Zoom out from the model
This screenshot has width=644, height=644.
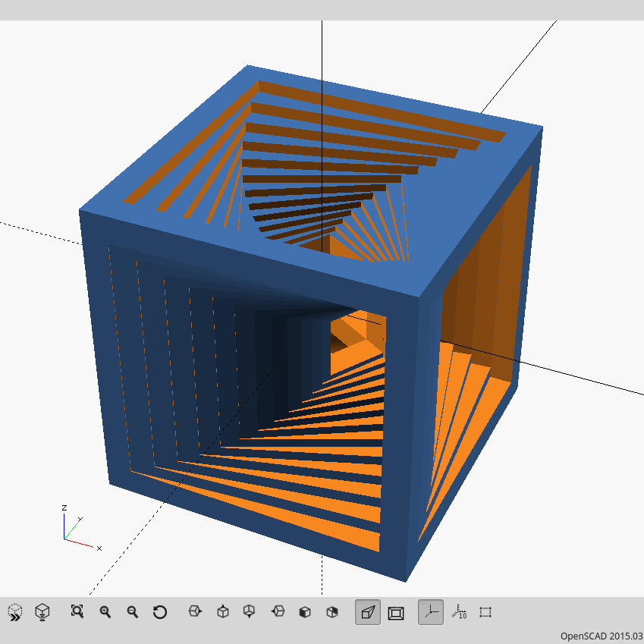[132, 612]
